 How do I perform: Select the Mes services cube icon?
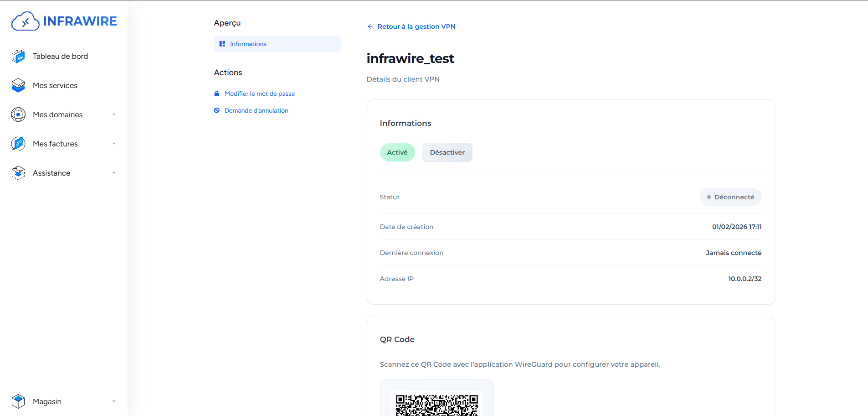[18, 85]
